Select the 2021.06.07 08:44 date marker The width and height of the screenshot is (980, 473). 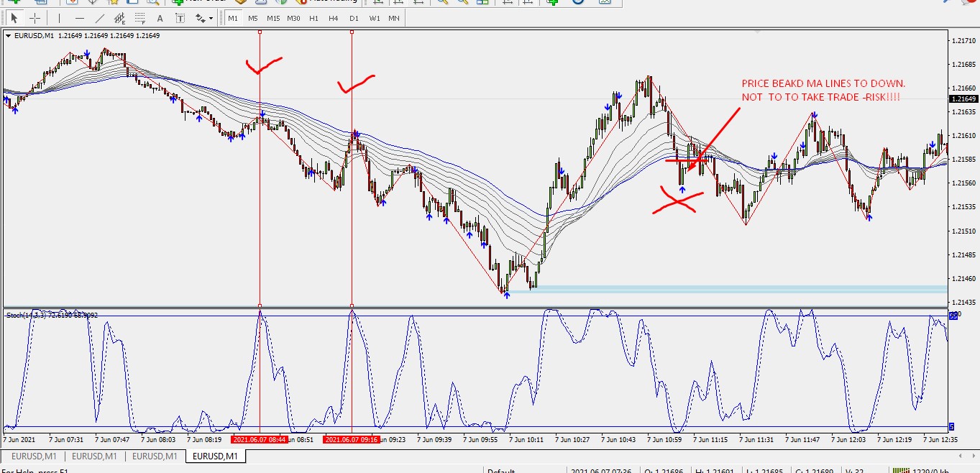(x=259, y=438)
